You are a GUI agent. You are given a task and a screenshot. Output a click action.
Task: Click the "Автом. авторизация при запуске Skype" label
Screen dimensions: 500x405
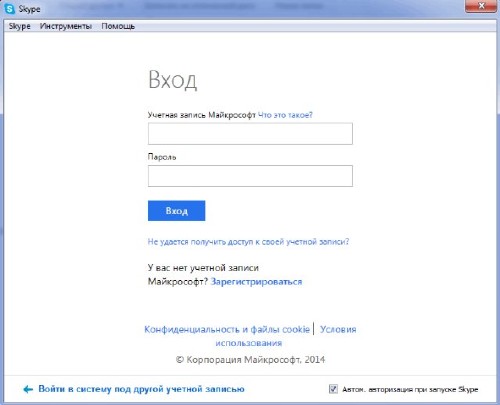(x=410, y=389)
